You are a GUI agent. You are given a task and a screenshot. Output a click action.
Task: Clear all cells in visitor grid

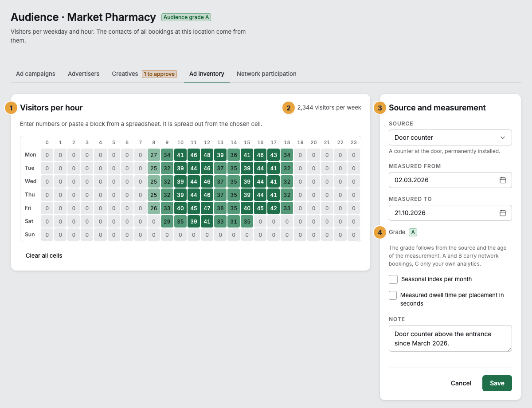(x=44, y=255)
